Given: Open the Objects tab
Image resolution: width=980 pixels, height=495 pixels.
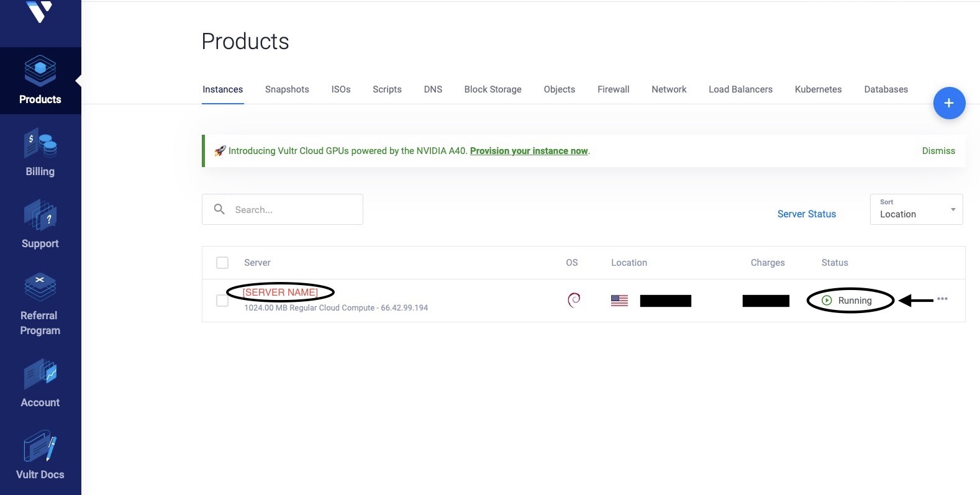Looking at the screenshot, I should click(560, 89).
